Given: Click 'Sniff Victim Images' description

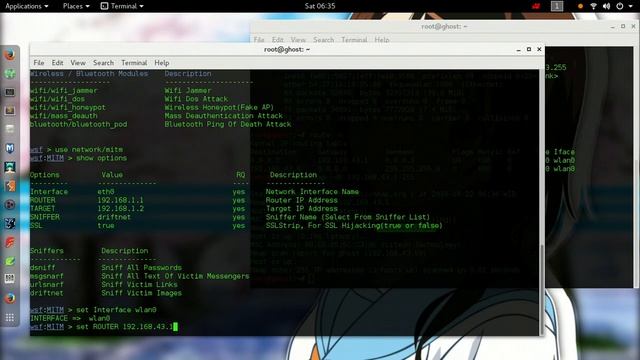Looking at the screenshot, I should tap(141, 293).
